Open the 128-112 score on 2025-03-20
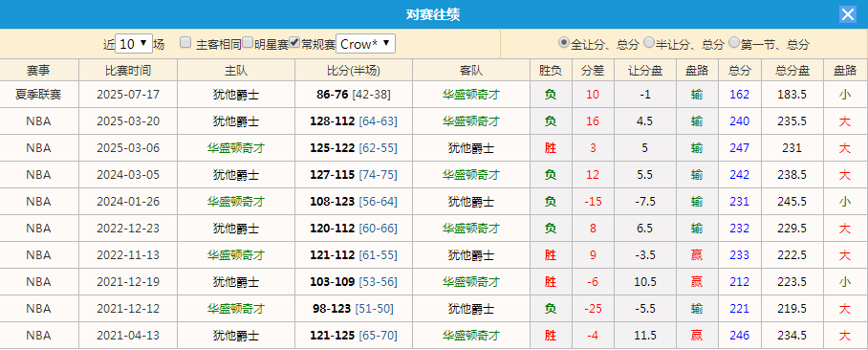 pyautogui.click(x=332, y=121)
